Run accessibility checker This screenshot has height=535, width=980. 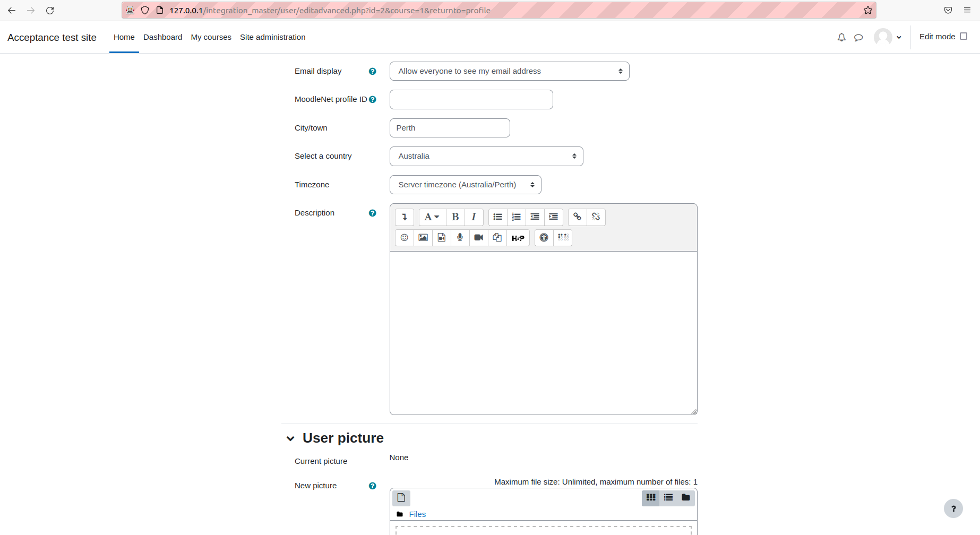pos(544,238)
